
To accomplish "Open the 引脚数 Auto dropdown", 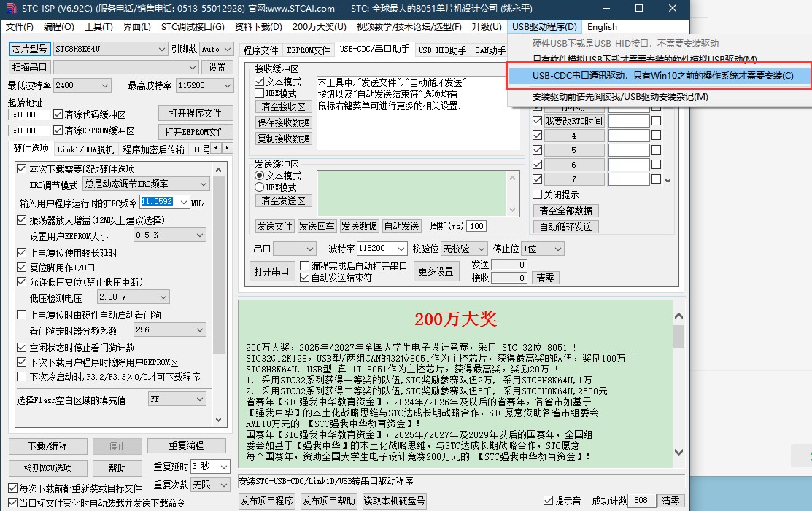I will pyautogui.click(x=217, y=49).
